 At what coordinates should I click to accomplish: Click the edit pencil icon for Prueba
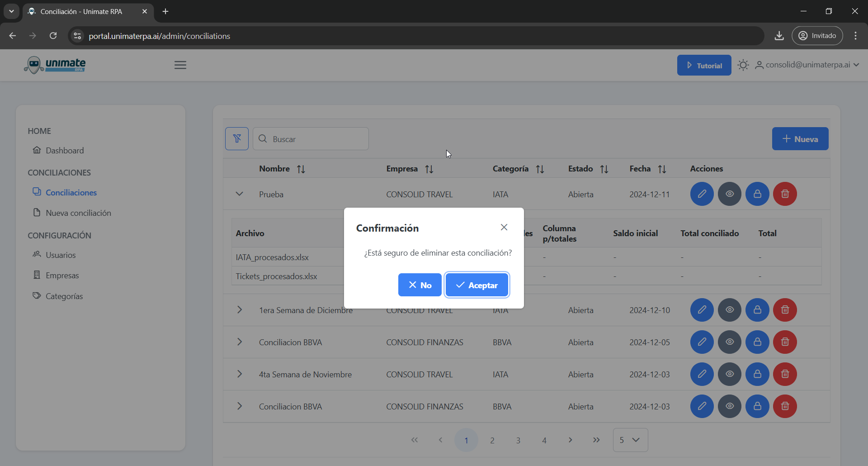tap(702, 194)
